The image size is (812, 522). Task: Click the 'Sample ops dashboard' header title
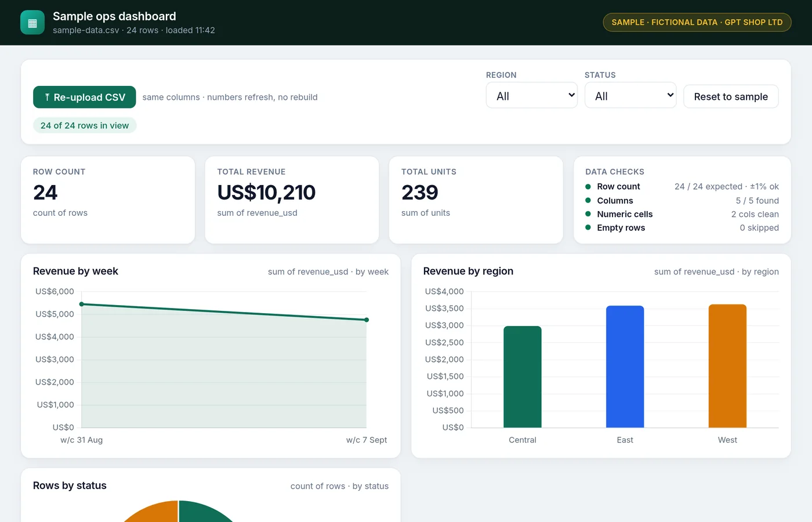pyautogui.click(x=114, y=16)
